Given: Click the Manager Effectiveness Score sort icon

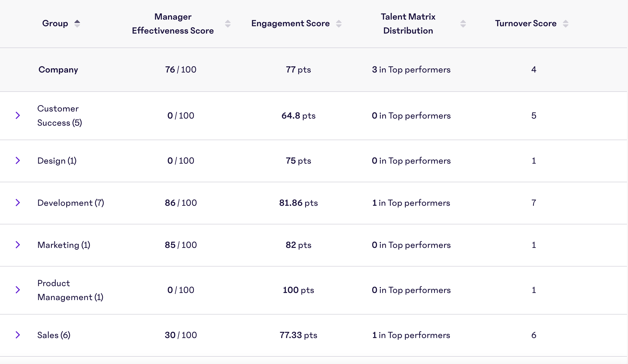Looking at the screenshot, I should [227, 24].
